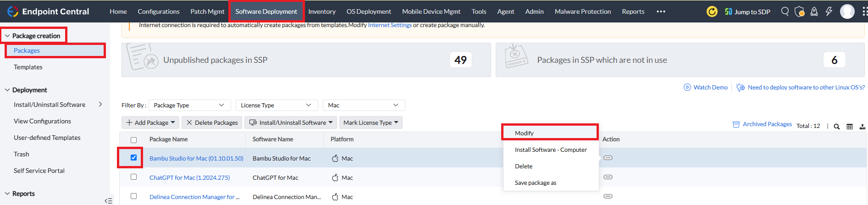Search the package table with magnifier icon

pyautogui.click(x=836, y=127)
